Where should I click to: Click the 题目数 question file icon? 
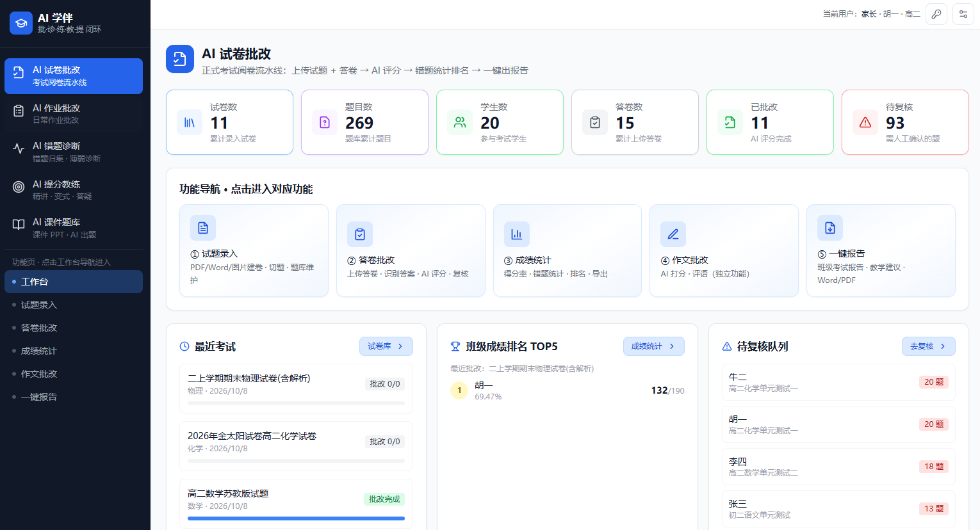coord(325,122)
